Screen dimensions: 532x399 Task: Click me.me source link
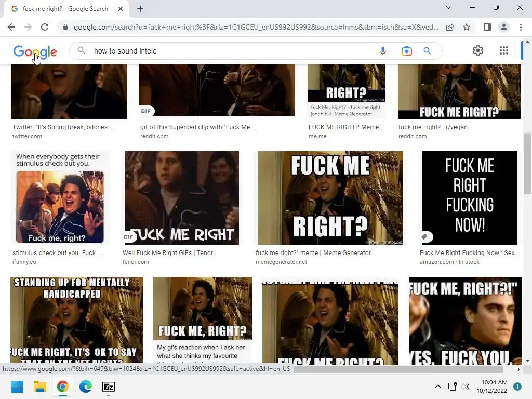tap(317, 136)
